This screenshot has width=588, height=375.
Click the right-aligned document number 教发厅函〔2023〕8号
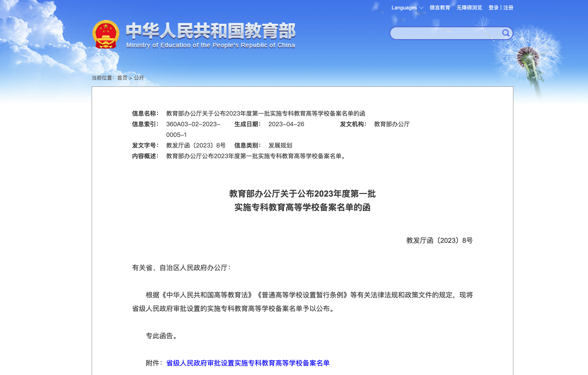[439, 240]
